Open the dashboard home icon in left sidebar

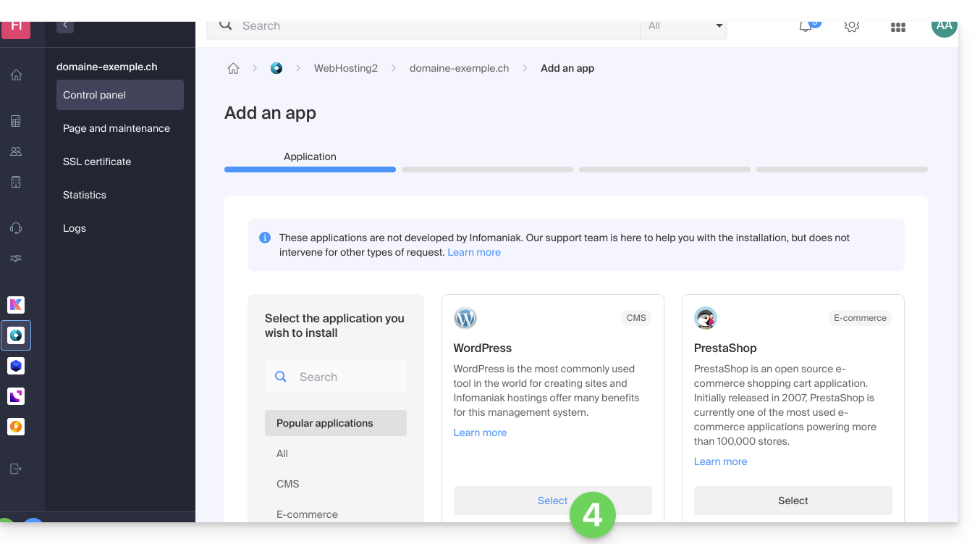coord(16,75)
